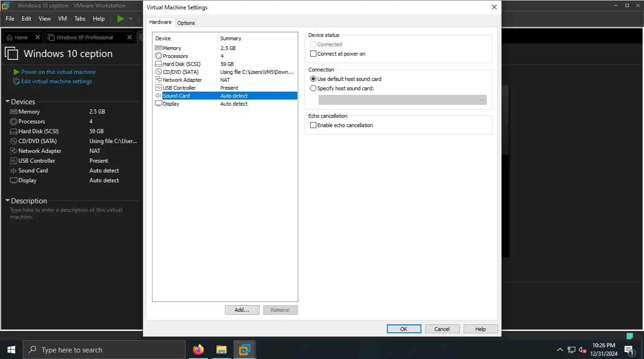This screenshot has height=359, width=644.
Task: Switch to the Windows XP Professional tab
Action: (x=85, y=37)
